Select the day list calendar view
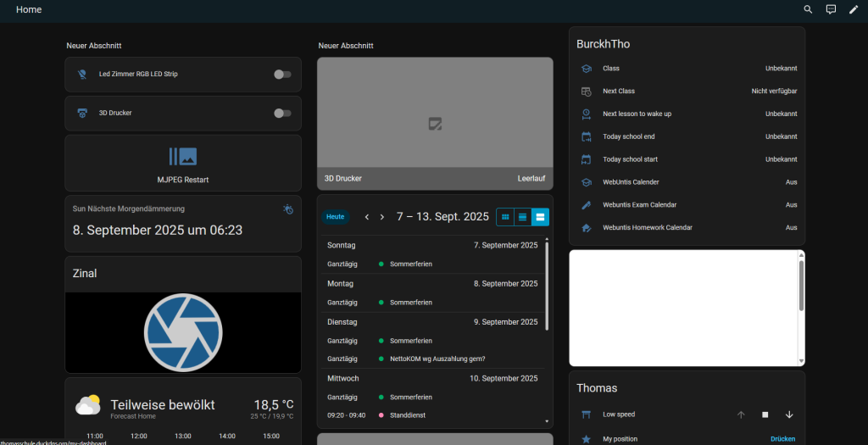 tap(540, 217)
